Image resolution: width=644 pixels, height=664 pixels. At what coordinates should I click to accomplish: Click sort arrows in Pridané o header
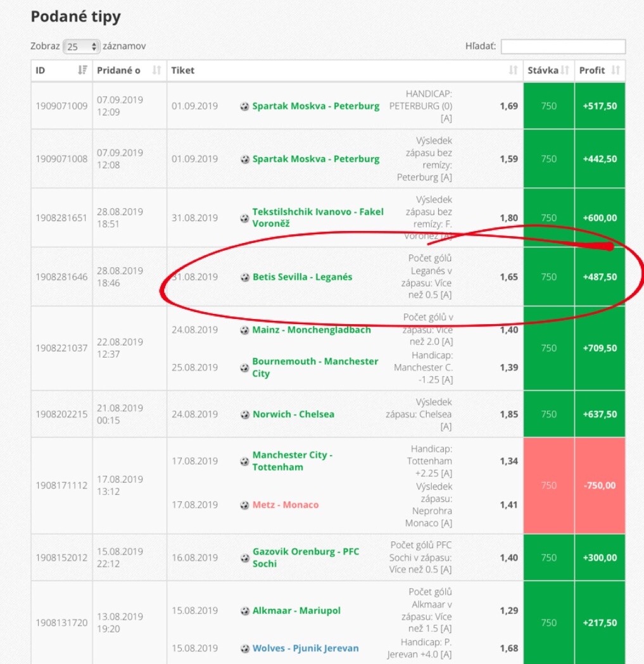(157, 70)
